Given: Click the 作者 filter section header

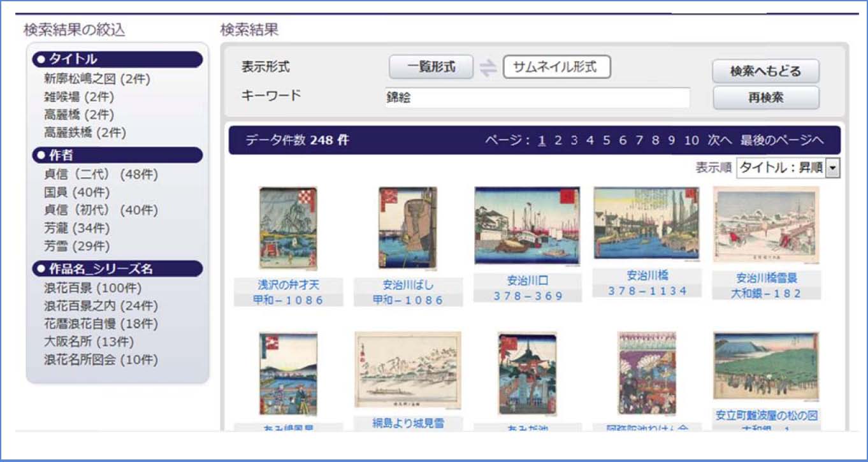Looking at the screenshot, I should coord(117,155).
